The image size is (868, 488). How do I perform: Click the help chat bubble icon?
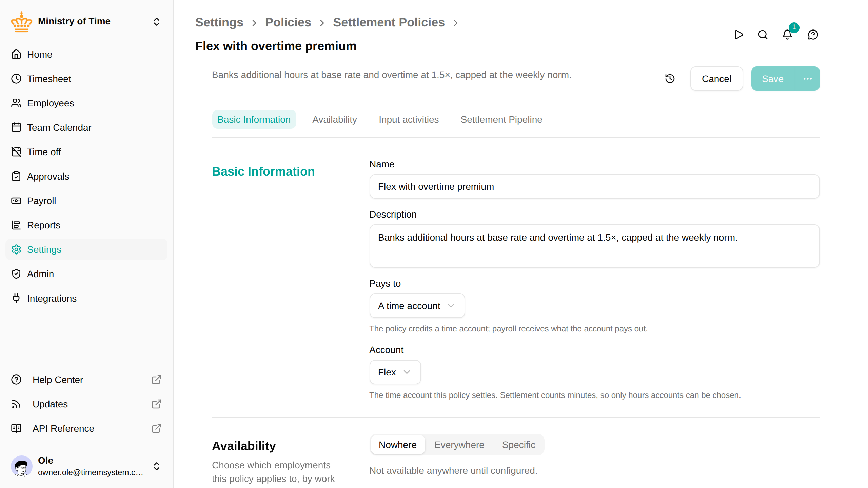click(813, 35)
